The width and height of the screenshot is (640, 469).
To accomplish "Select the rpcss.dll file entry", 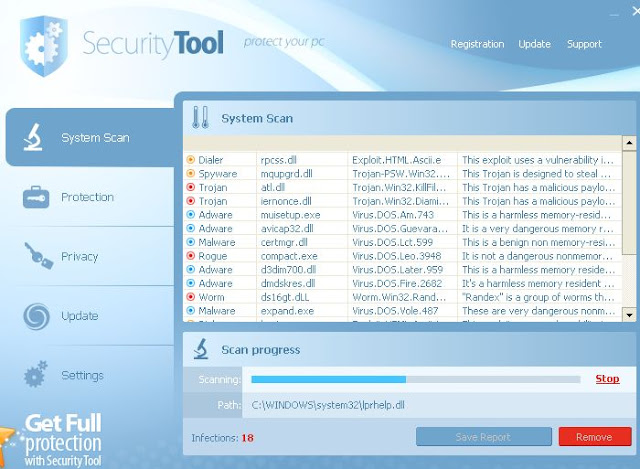I will (x=278, y=160).
